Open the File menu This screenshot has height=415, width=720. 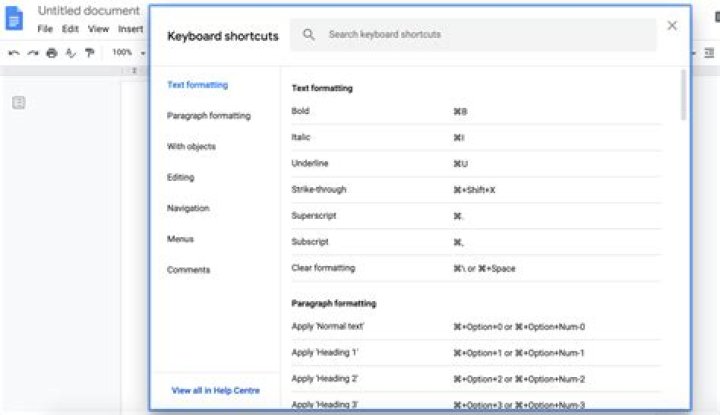click(45, 29)
